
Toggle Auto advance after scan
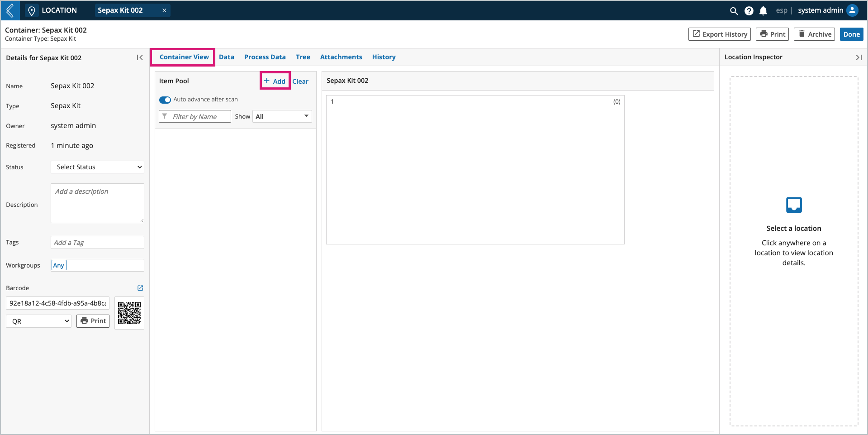[x=165, y=100]
